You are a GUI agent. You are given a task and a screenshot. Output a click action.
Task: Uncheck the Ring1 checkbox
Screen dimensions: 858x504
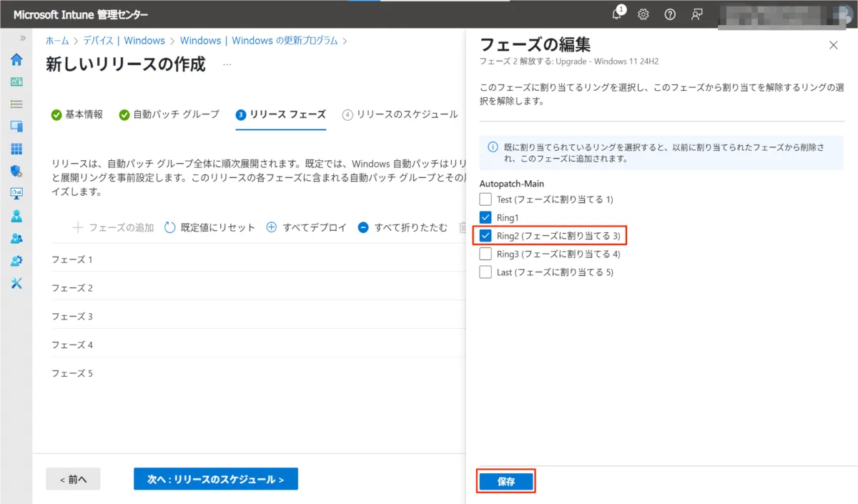[485, 217]
